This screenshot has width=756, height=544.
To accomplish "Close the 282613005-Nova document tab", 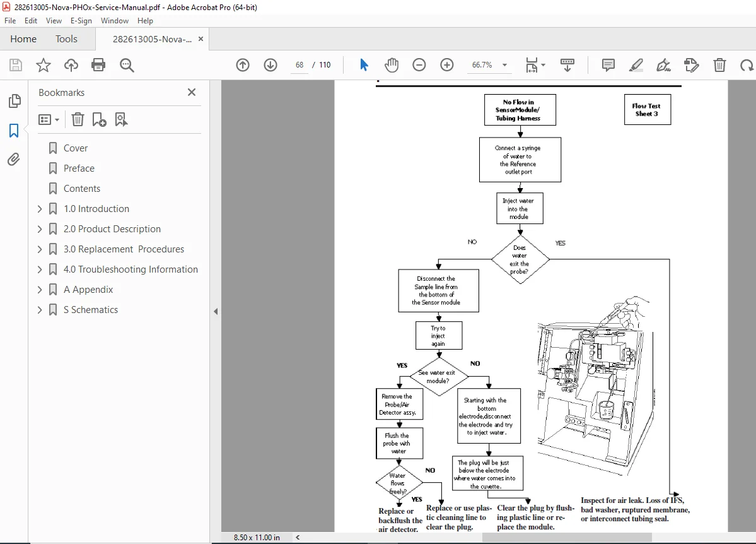I will click(x=201, y=38).
